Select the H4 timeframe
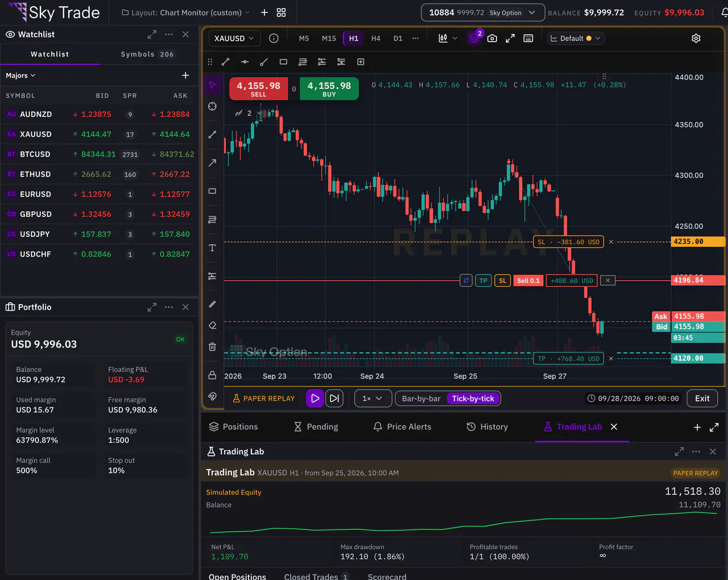This screenshot has width=728, height=580. click(376, 38)
